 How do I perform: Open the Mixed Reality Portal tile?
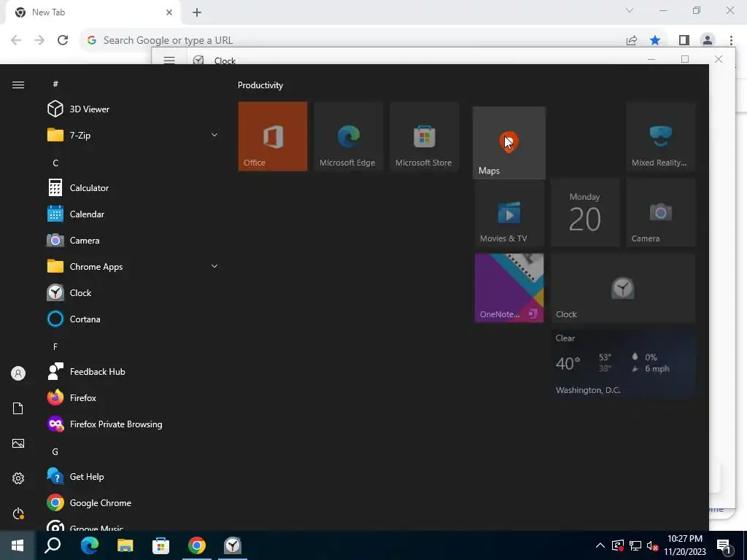click(661, 136)
